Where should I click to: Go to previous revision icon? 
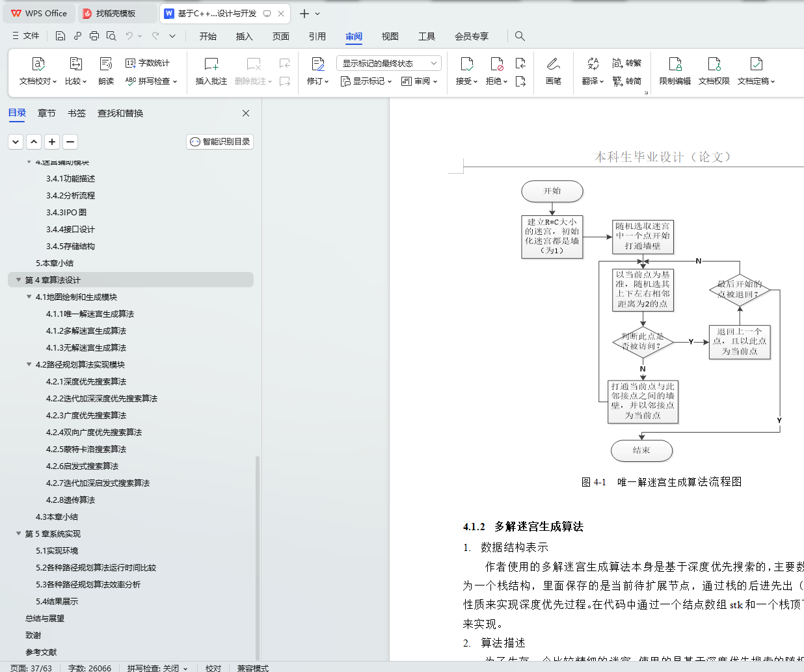pyautogui.click(x=520, y=63)
